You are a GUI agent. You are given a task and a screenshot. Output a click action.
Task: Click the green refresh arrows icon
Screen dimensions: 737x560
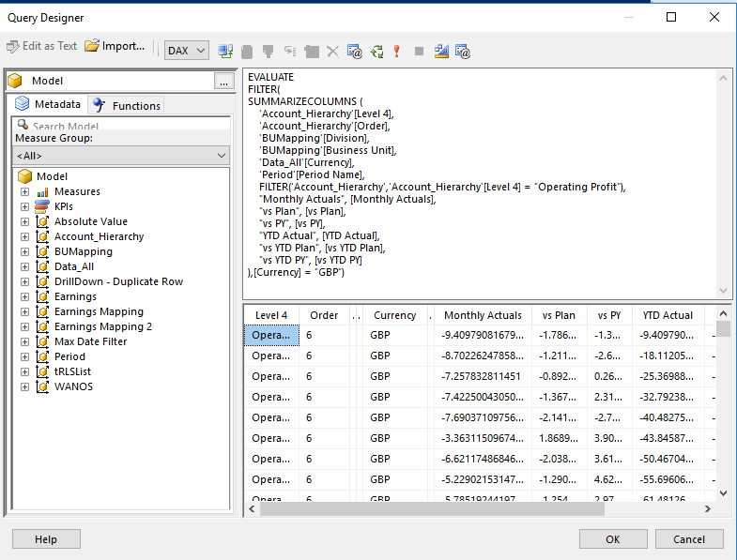(x=377, y=52)
